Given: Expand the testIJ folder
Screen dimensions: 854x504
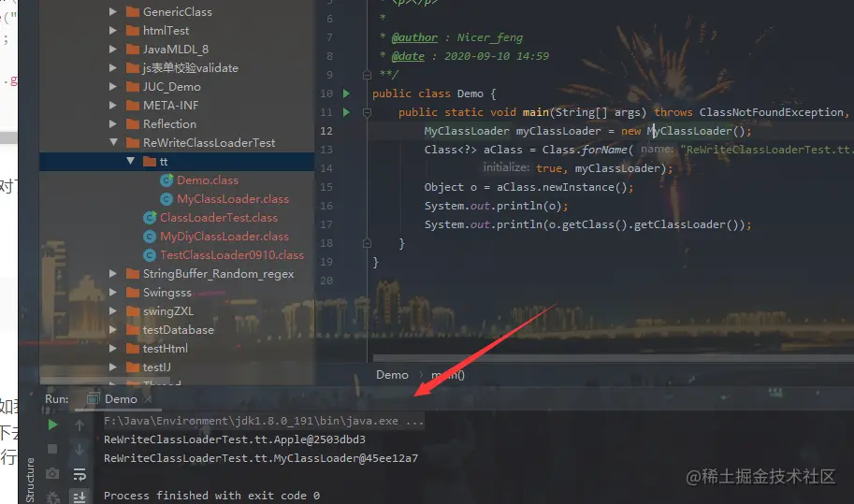Looking at the screenshot, I should (x=113, y=367).
